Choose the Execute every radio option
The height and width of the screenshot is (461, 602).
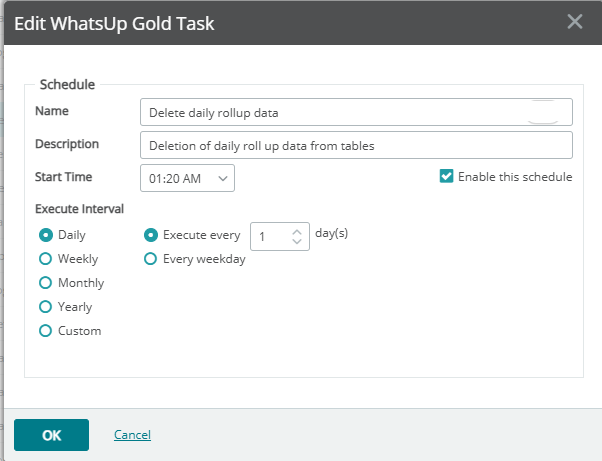150,235
